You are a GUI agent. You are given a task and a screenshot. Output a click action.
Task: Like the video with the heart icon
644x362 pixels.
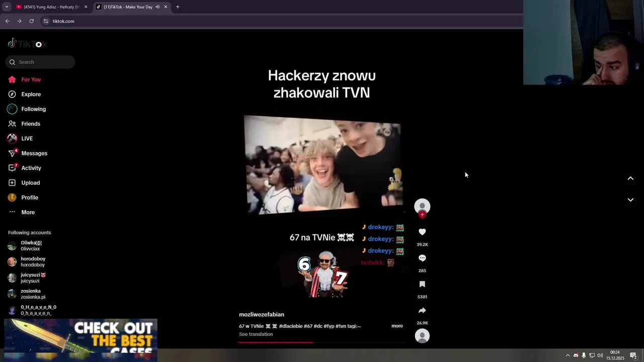click(x=422, y=232)
